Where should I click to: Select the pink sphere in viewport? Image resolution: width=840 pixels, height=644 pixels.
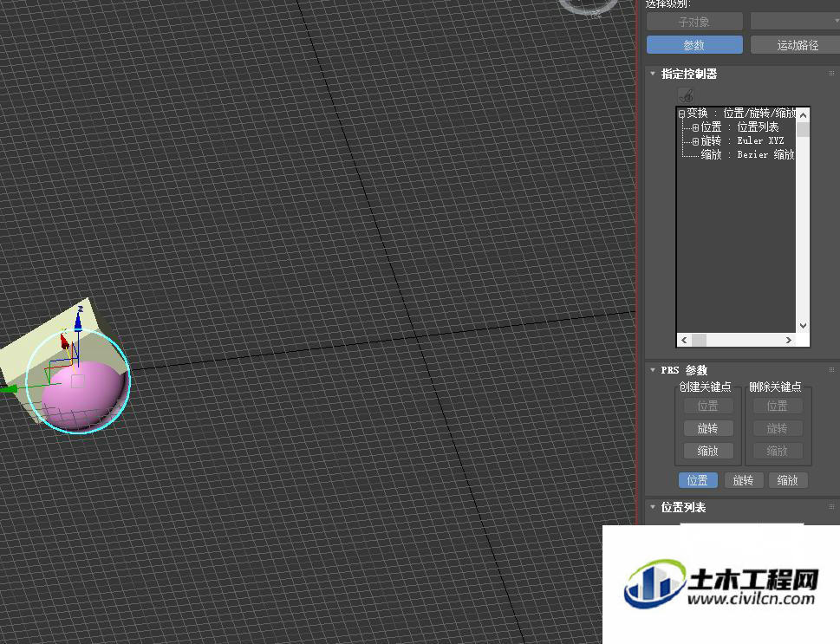[x=83, y=395]
